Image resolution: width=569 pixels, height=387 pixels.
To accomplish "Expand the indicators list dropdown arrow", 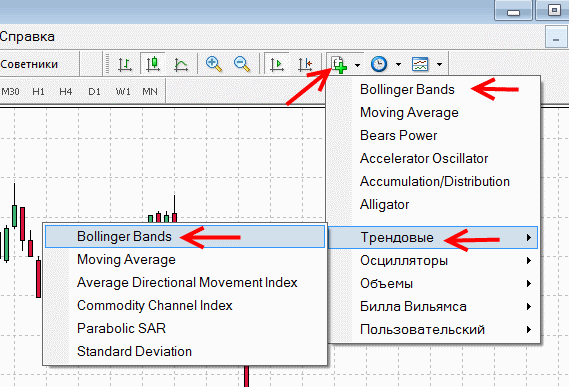I will click(357, 65).
